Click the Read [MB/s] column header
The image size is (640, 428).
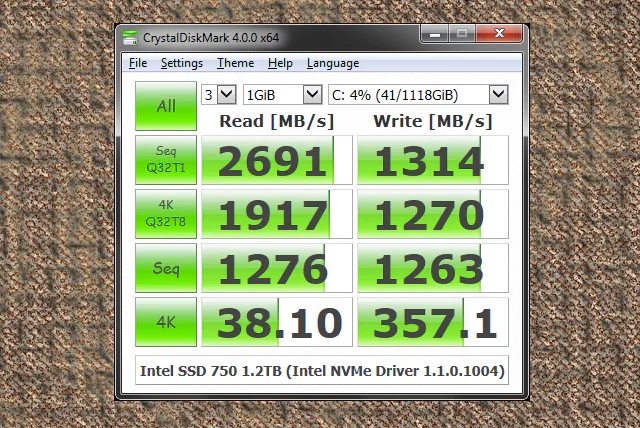(277, 121)
